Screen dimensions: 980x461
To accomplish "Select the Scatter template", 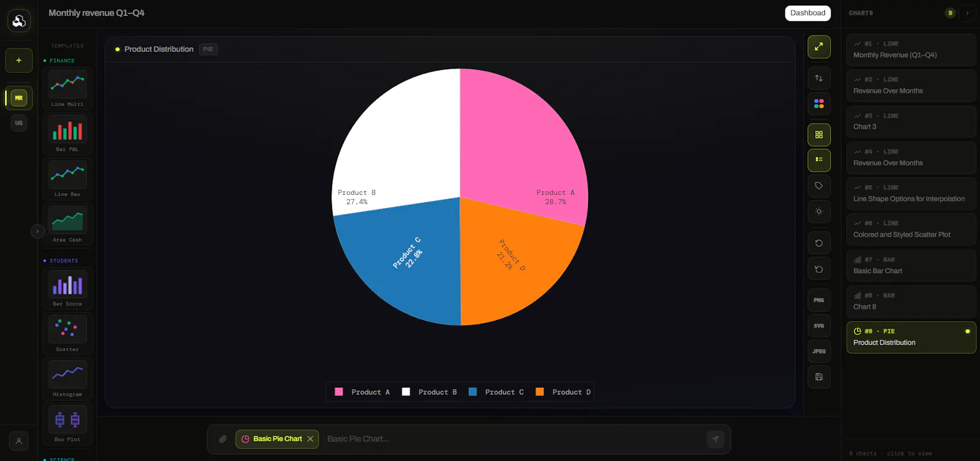I will 67,333.
